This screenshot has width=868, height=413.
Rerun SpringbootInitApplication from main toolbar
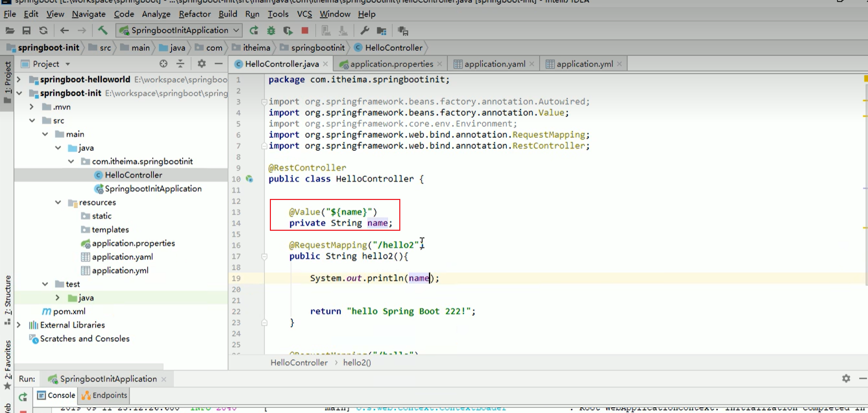(x=254, y=31)
